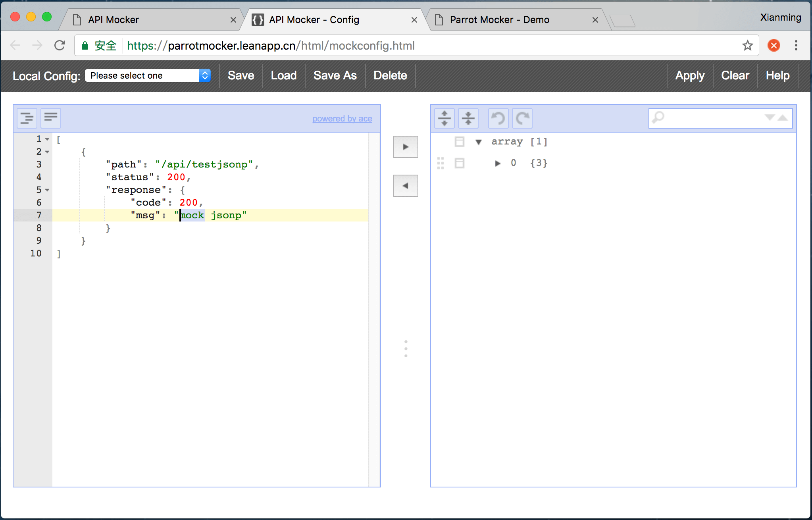The image size is (812, 520).
Task: Click collapse all fields icon in tree
Action: pyautogui.click(x=468, y=118)
